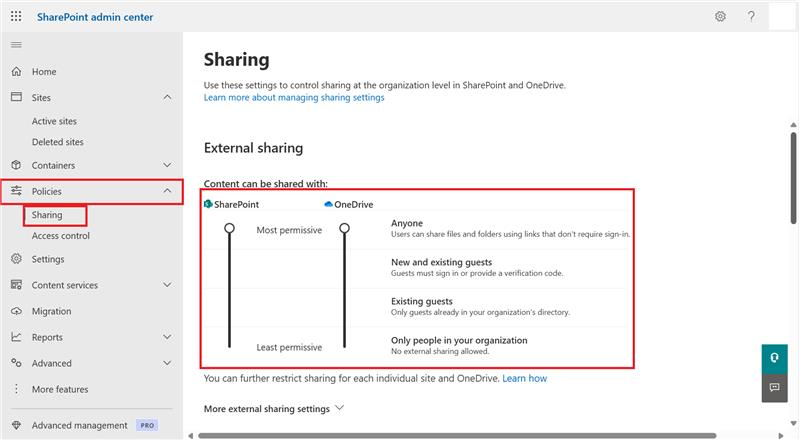Click the SharePoint slider track at Least permissive
This screenshot has width=800, height=440.
[230, 346]
